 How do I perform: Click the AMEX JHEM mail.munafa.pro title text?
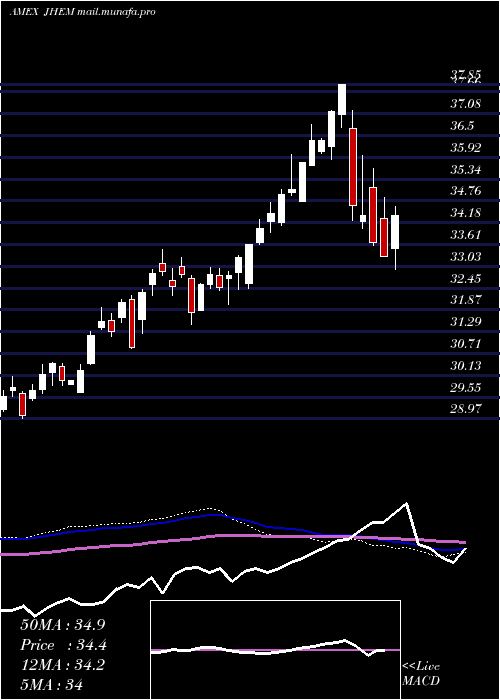[x=83, y=12]
